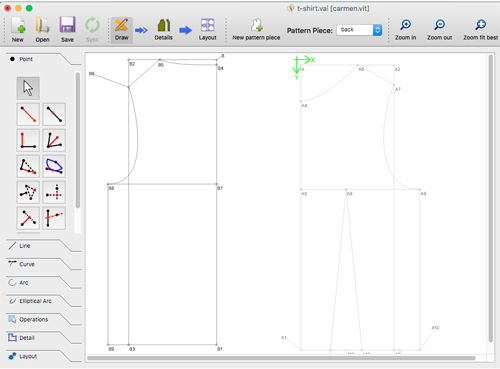Close window with red button

(x=8, y=8)
